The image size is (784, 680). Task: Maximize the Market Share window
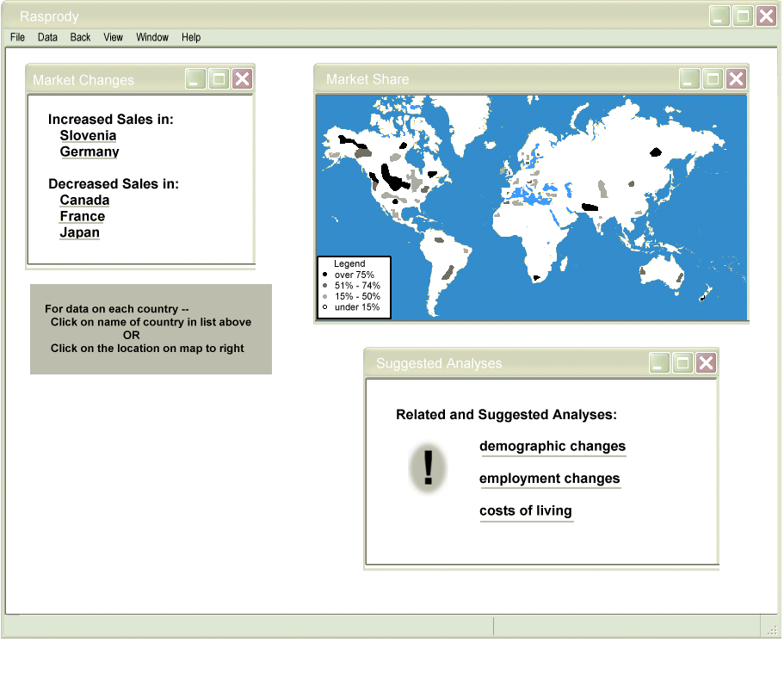(713, 79)
